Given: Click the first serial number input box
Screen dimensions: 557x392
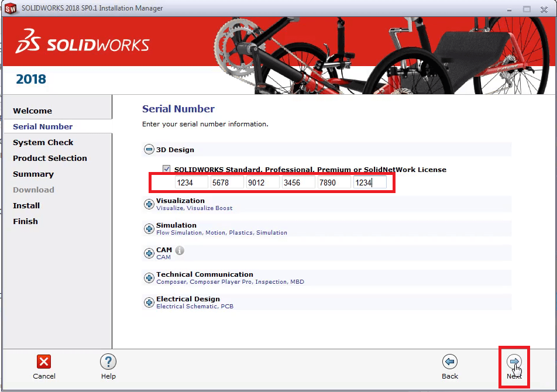Looking at the screenshot, I should click(191, 182).
